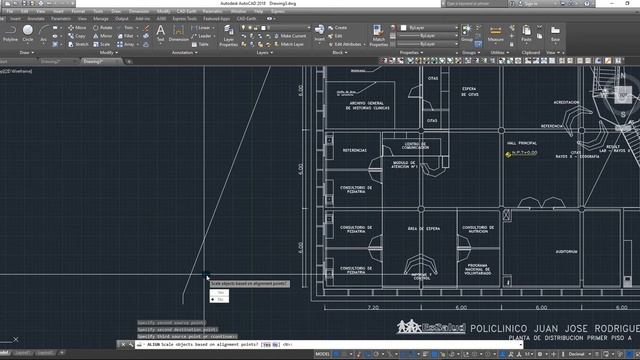This screenshot has width=640, height=360.
Task: Click No option in command line
Action: pyautogui.click(x=276, y=344)
